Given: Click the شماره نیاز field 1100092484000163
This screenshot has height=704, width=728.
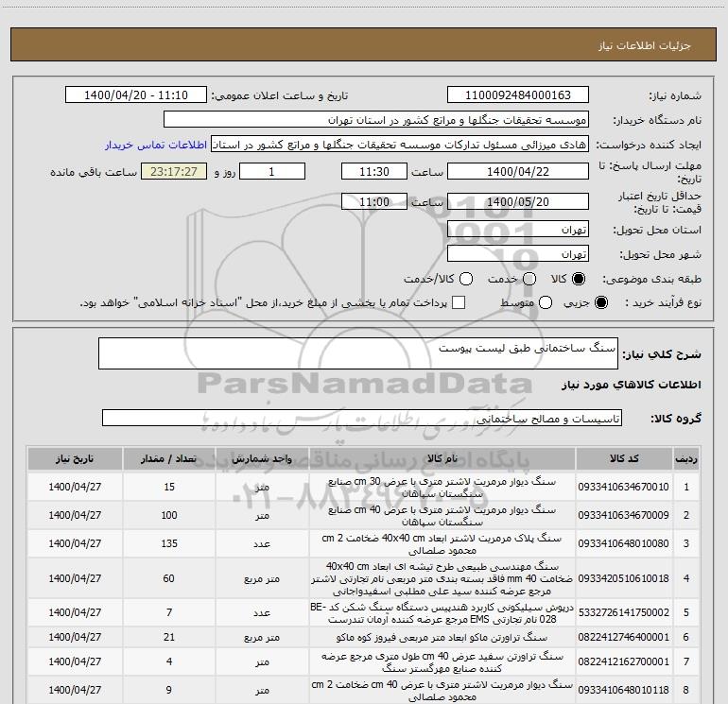Looking at the screenshot, I should (x=518, y=95).
